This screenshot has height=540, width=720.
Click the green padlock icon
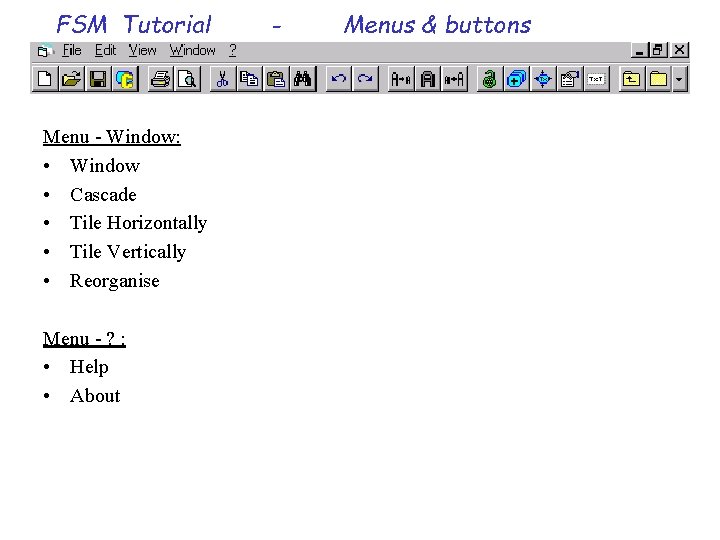click(490, 79)
